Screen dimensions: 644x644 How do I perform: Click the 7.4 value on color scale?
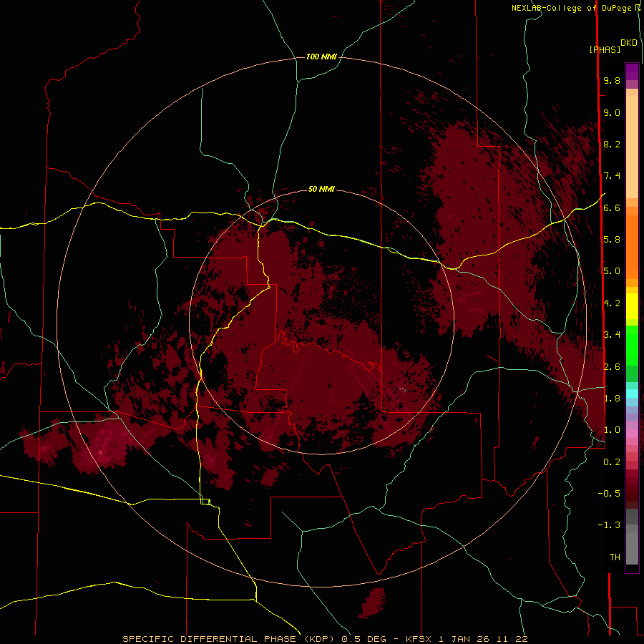pos(612,176)
